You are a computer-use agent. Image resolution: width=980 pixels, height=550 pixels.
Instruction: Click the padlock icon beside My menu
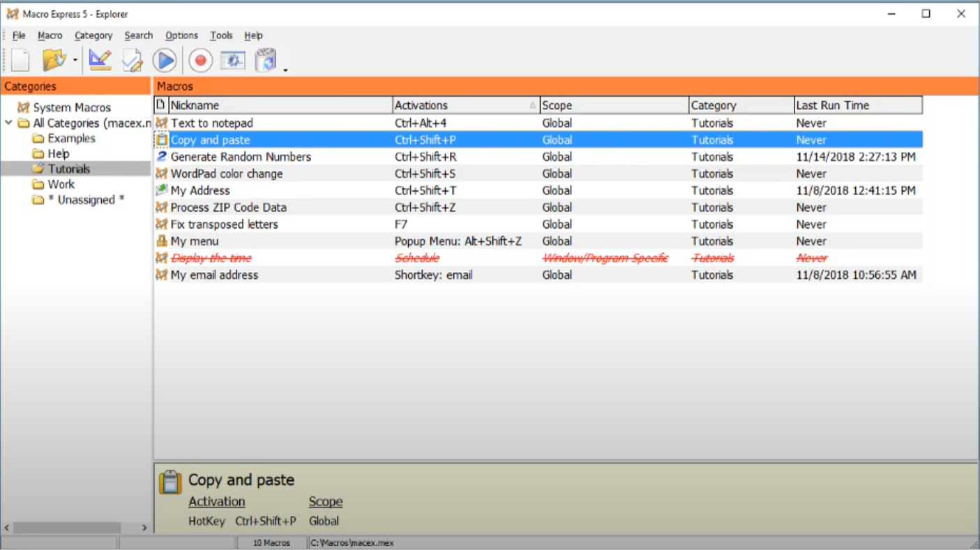[162, 241]
